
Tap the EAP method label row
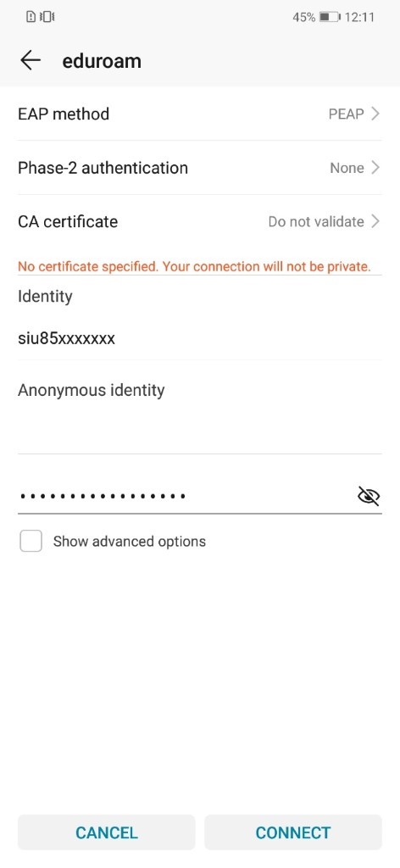(200, 114)
